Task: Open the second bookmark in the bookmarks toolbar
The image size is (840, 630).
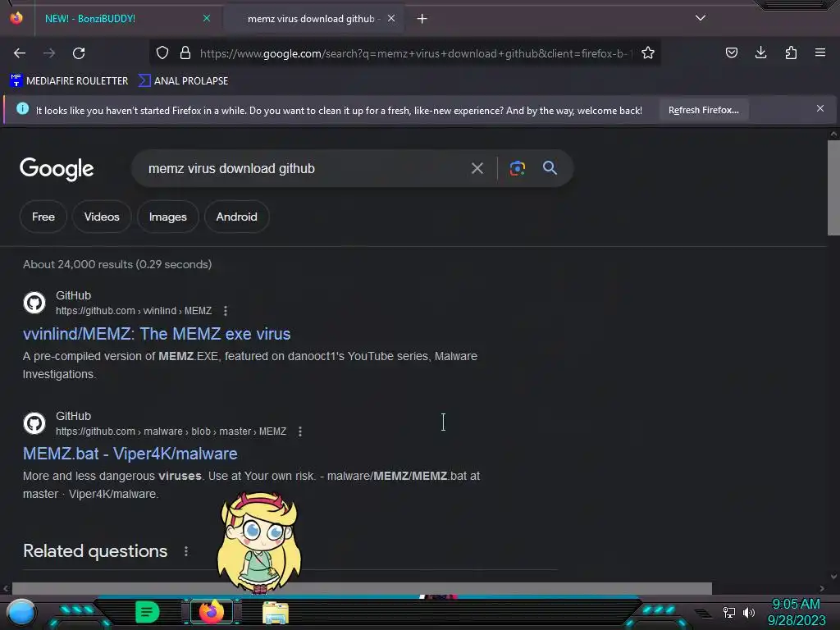Action: pyautogui.click(x=183, y=81)
